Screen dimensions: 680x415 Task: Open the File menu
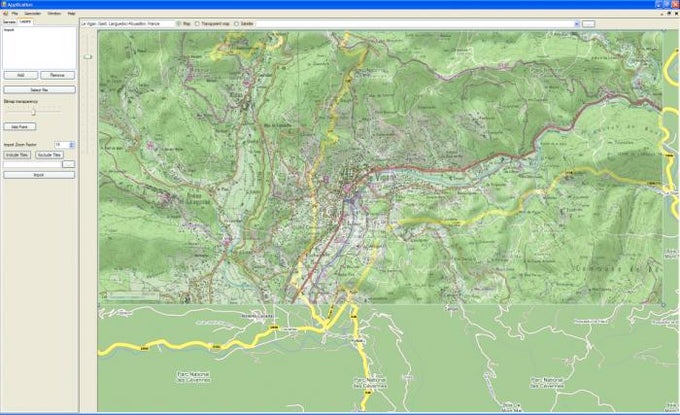coord(14,13)
